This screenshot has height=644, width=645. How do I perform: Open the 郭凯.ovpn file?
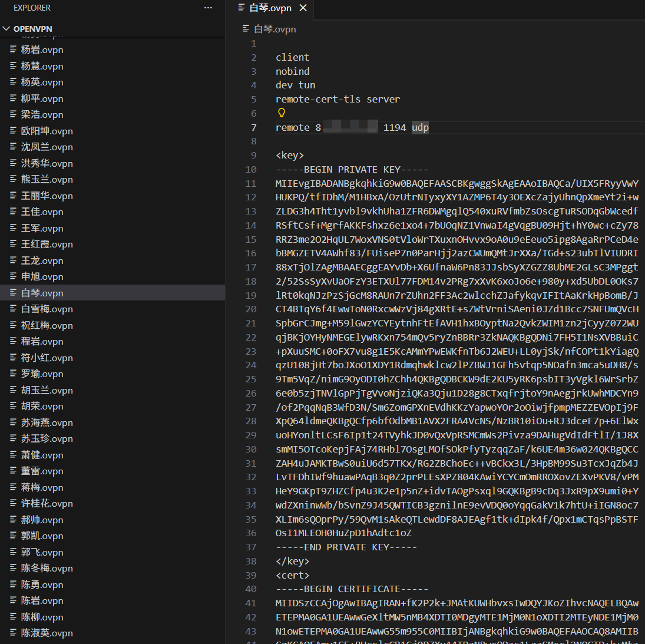[42, 536]
